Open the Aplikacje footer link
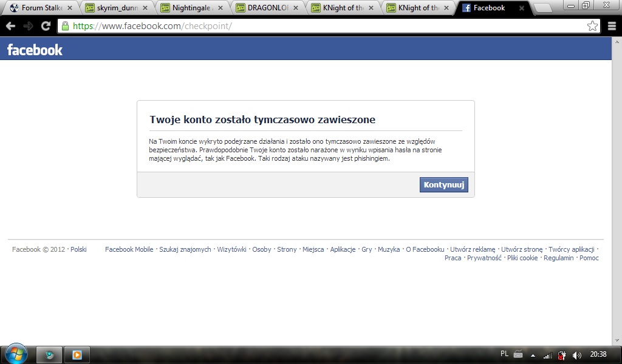 coord(343,249)
